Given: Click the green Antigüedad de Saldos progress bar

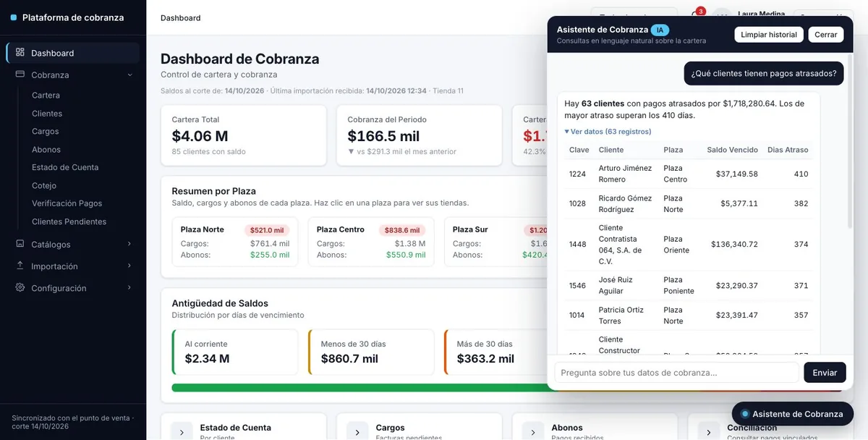Looking at the screenshot, I should (x=359, y=388).
